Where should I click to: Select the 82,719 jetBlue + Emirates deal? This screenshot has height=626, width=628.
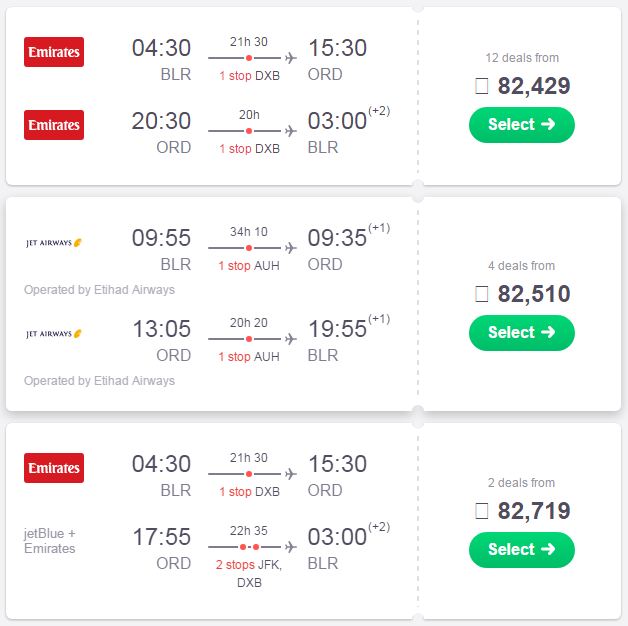coord(521,550)
